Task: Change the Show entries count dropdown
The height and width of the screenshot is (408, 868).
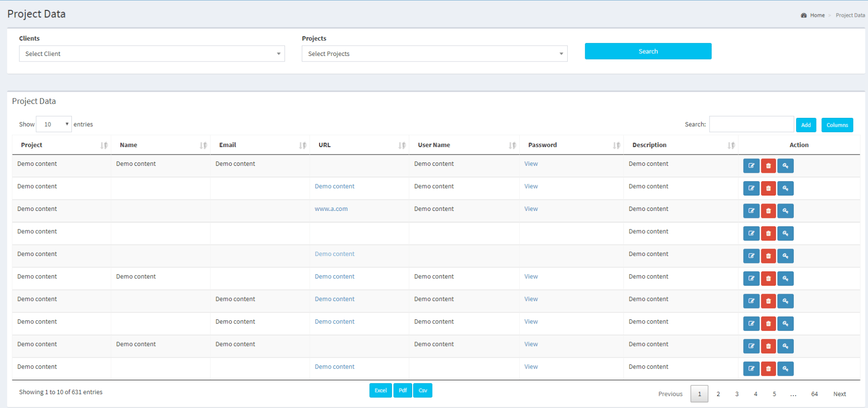Action: [x=54, y=124]
